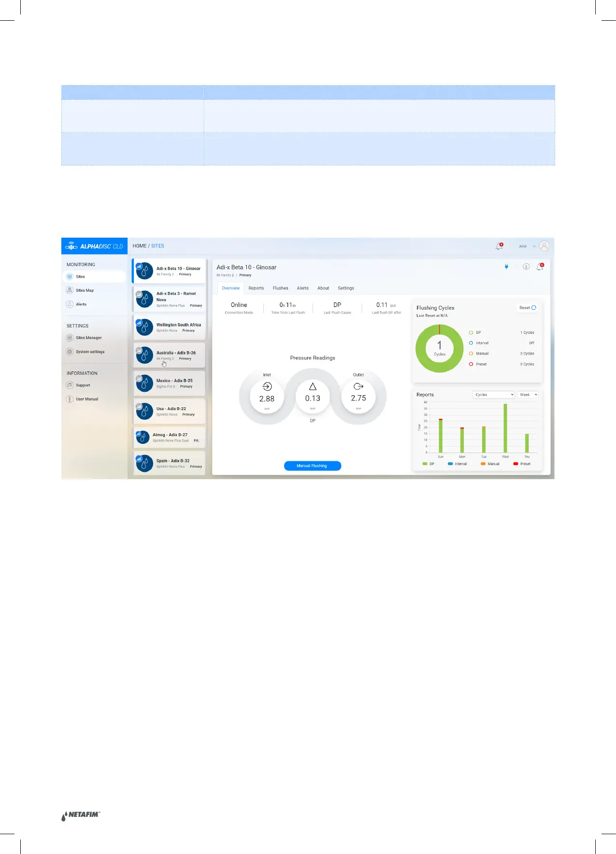Switch to the Overview tab
616x854 pixels.
coord(230,288)
